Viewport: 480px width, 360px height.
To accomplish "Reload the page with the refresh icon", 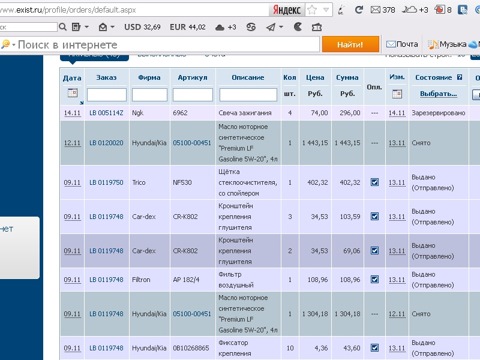I will tap(358, 10).
